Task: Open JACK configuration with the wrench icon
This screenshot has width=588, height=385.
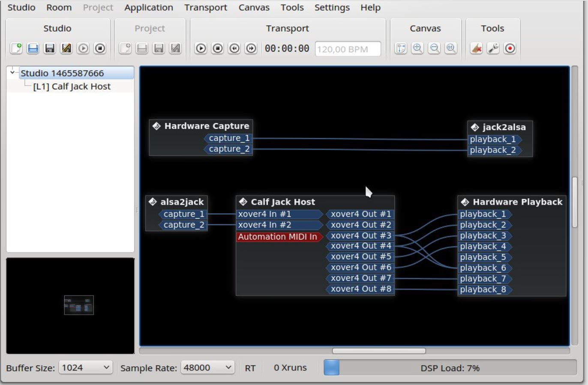Action: (x=493, y=48)
